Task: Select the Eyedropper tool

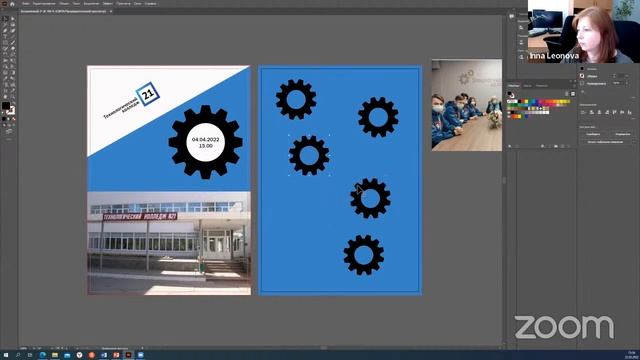Action: coord(5,78)
